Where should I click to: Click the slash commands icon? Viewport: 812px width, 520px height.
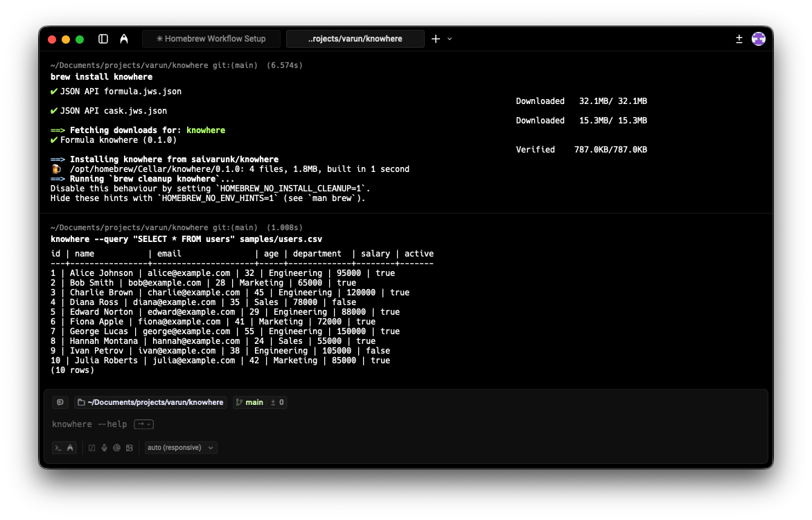(91, 448)
